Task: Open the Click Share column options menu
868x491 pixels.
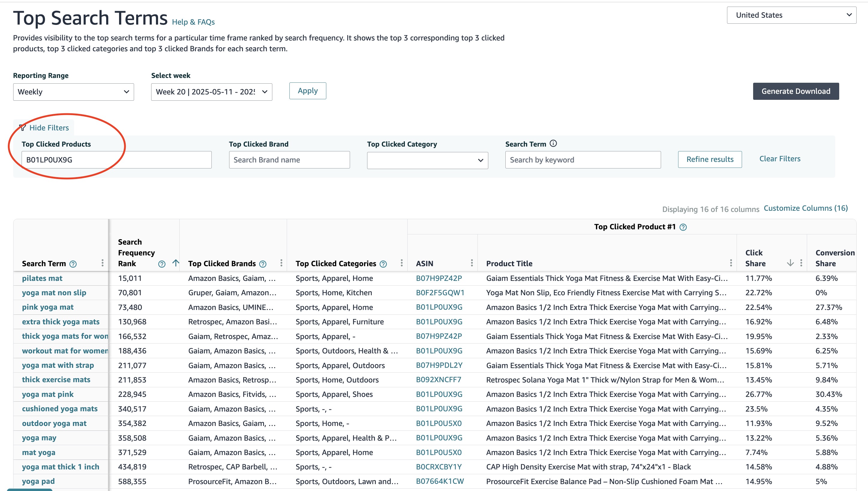Action: [801, 263]
